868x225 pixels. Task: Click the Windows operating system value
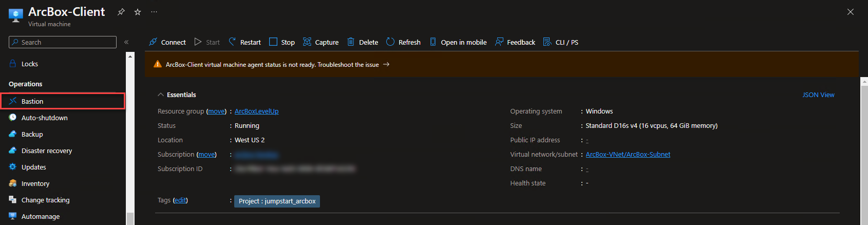(599, 111)
